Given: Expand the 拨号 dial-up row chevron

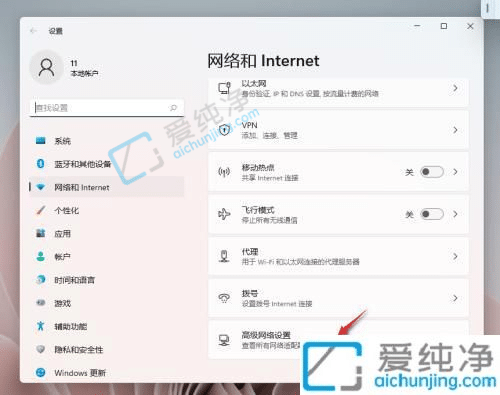Looking at the screenshot, I should 455,298.
